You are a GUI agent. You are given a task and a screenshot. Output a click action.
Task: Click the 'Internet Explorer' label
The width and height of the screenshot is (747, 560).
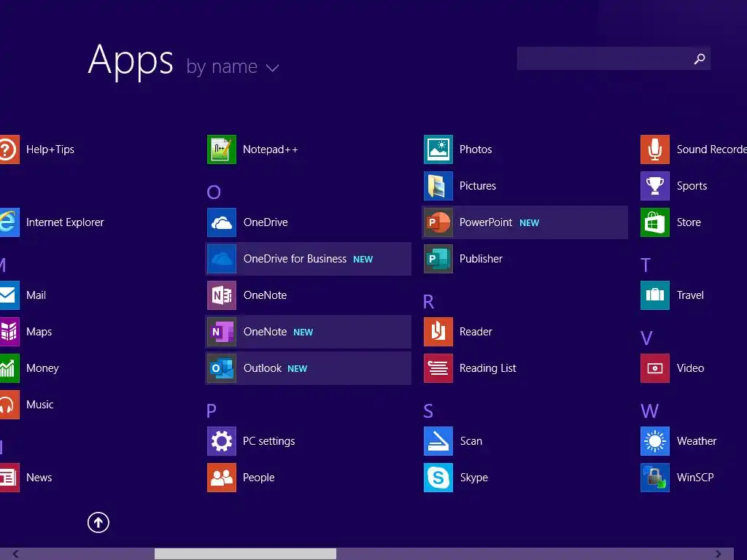(65, 222)
